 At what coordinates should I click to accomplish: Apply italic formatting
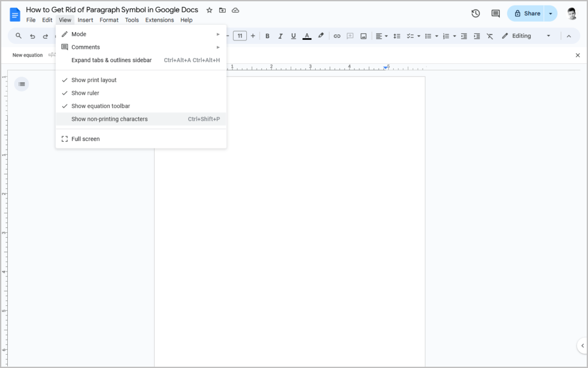[x=280, y=36]
